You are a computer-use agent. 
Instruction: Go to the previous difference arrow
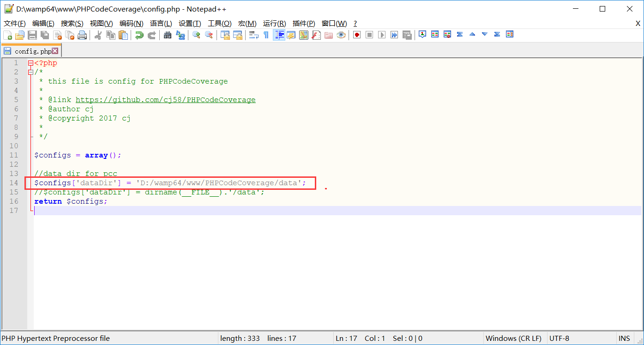coord(472,34)
